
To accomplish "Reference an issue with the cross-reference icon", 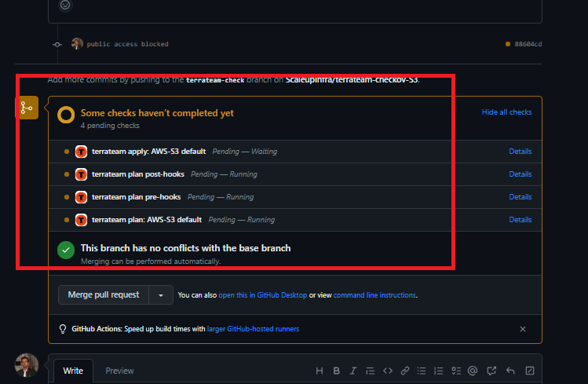I will [491, 371].
